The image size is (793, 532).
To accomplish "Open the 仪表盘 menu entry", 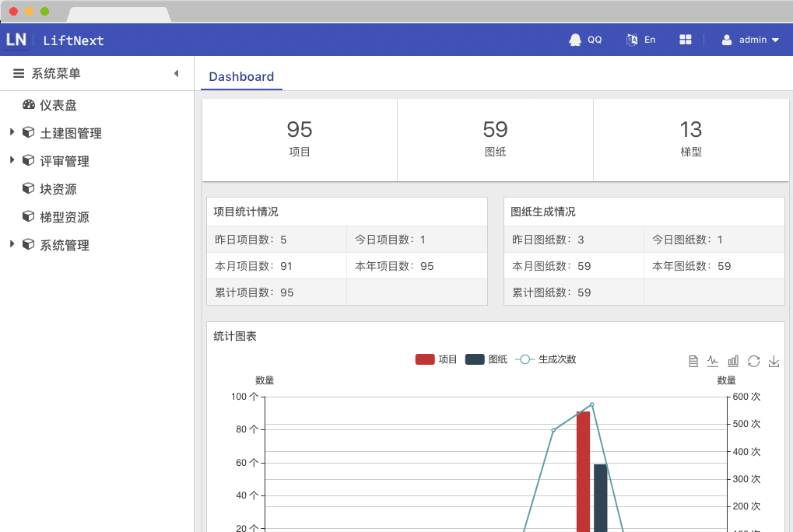I will [x=58, y=105].
